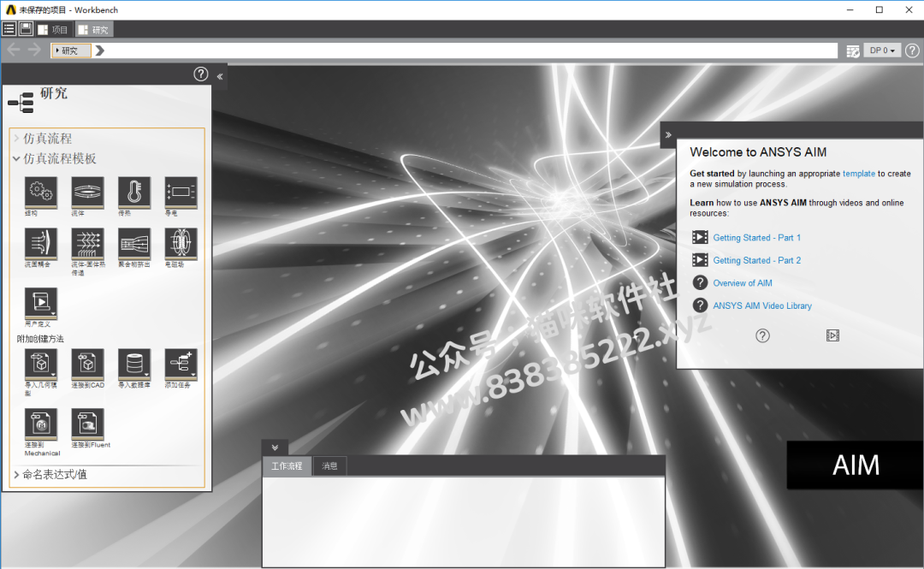The height and width of the screenshot is (569, 924).
Task: Open the ANSYS AIM Video Library link
Action: [762, 306]
